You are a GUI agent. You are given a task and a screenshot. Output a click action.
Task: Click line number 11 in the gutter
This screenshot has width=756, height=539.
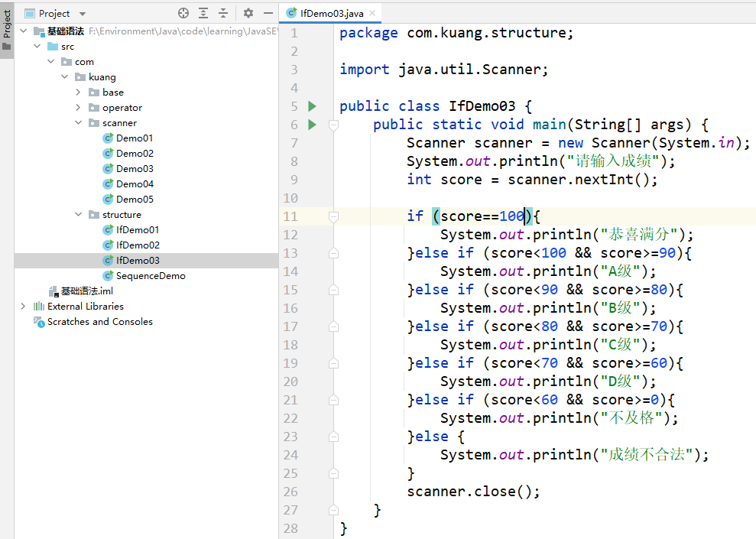click(290, 216)
